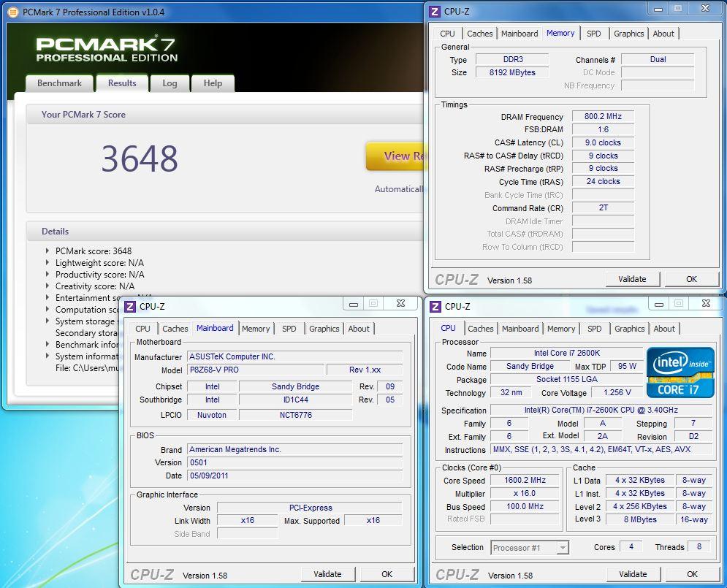
Task: Close the CPU-Z CPU window
Action: (x=706, y=304)
